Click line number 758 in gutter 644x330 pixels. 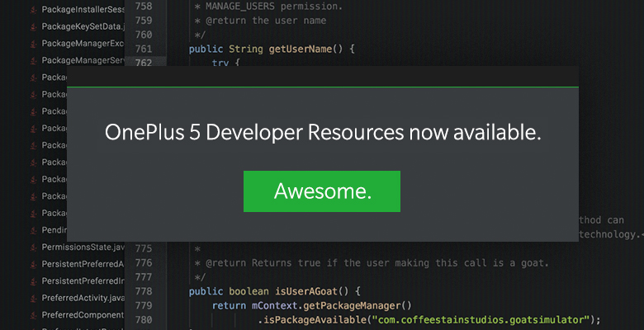(x=144, y=6)
